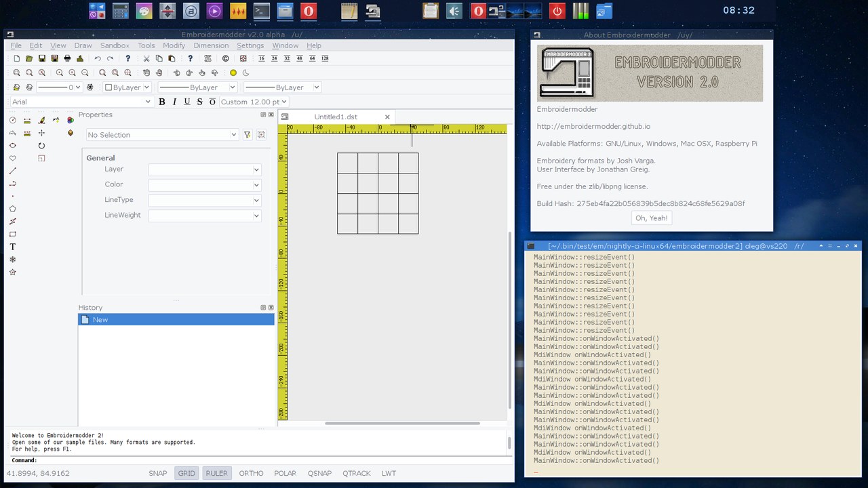868x488 pixels.
Task: Set icon size to 16
Action: [262, 59]
